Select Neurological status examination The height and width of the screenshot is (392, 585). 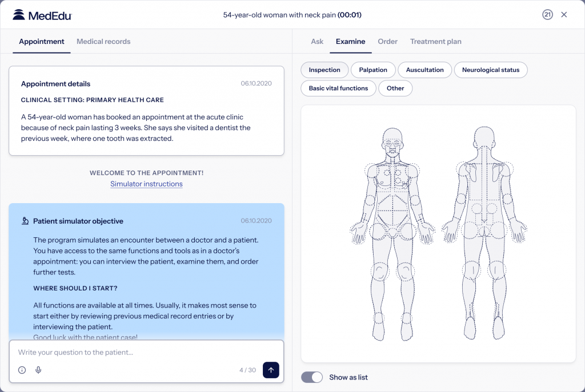pyautogui.click(x=491, y=70)
